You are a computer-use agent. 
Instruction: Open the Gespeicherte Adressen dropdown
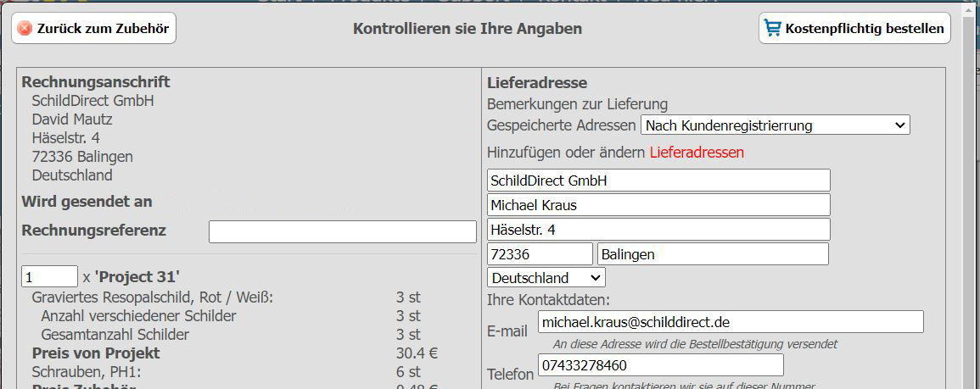point(775,125)
